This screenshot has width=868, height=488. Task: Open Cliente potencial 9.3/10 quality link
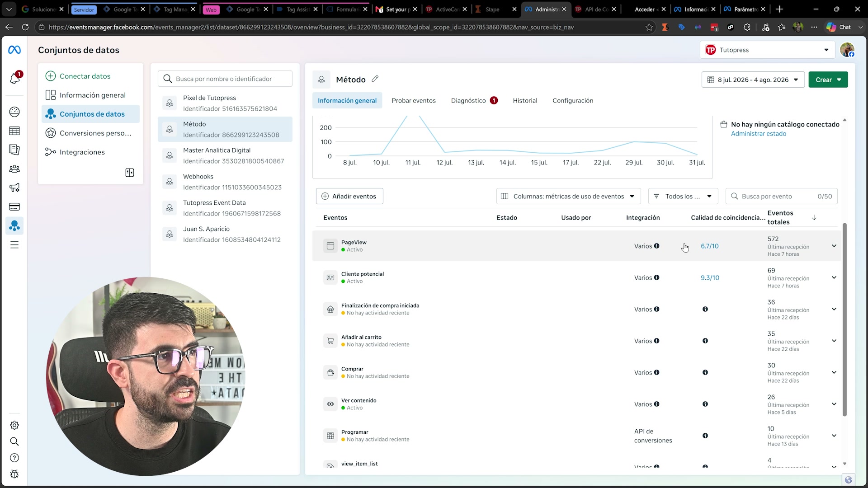(x=710, y=277)
